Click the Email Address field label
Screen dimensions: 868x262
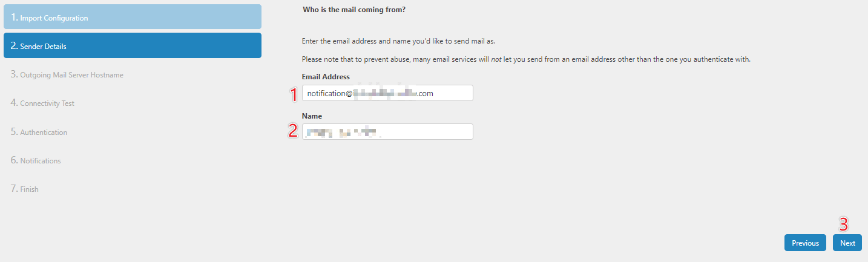coord(326,77)
